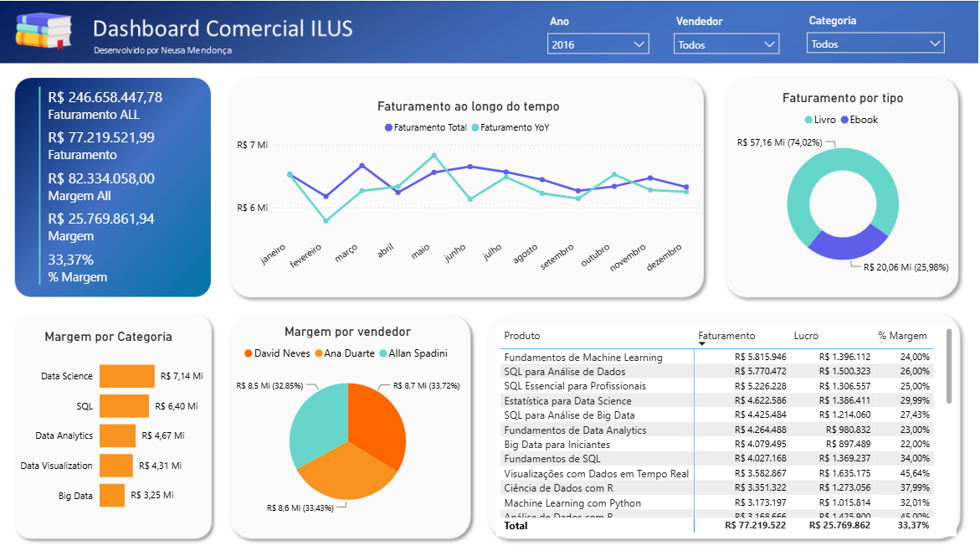This screenshot has width=980, height=546.
Task: Click the Allan Spadini legend marker
Action: (x=383, y=353)
